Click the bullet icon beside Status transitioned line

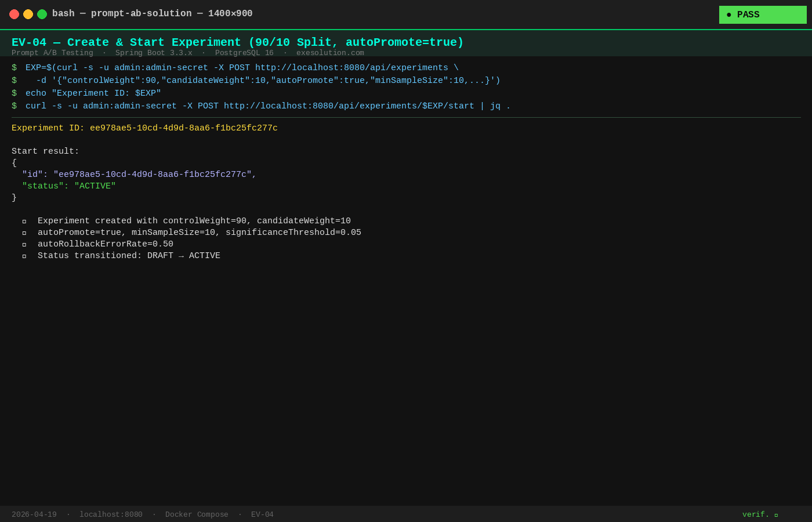click(24, 256)
